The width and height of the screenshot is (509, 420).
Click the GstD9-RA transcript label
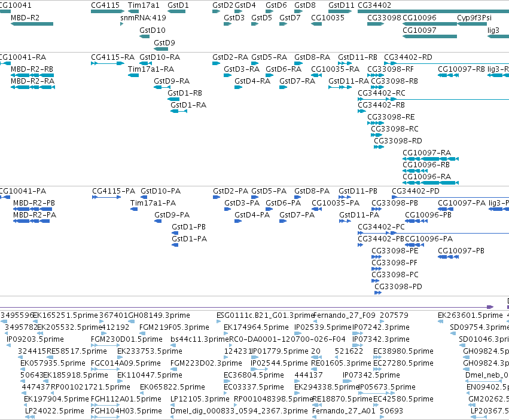pos(172,81)
